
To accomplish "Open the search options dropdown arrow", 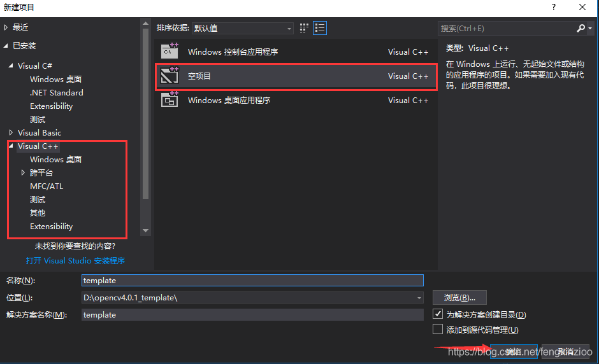I will tap(590, 28).
